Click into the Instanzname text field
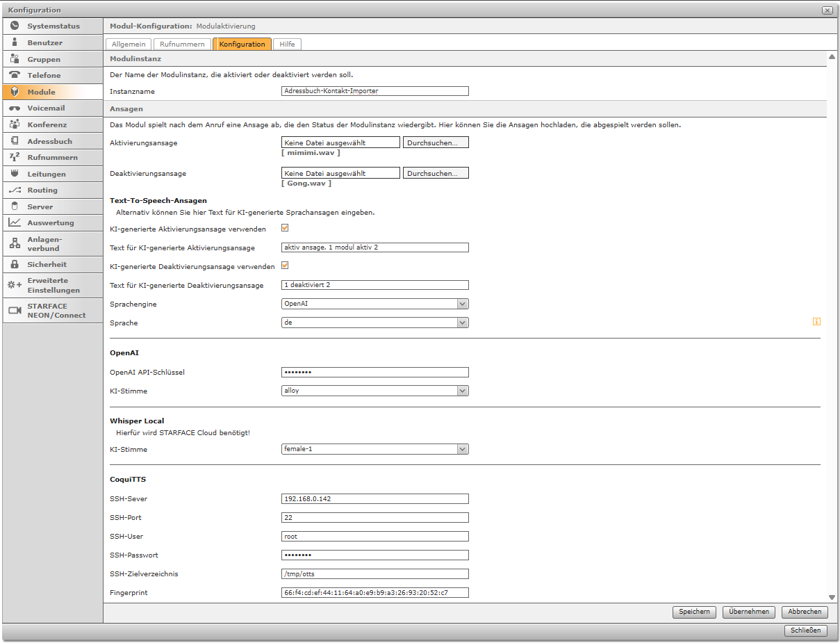 pos(375,91)
